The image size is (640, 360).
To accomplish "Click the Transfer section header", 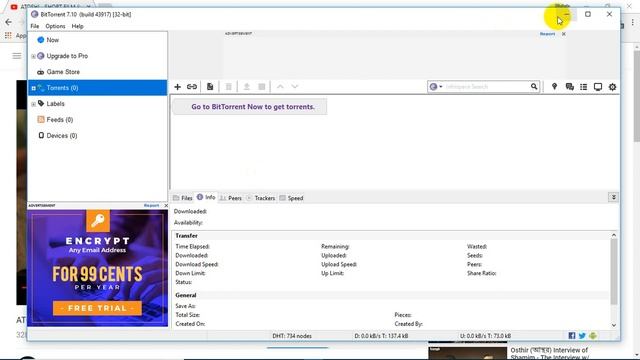I will tap(187, 236).
